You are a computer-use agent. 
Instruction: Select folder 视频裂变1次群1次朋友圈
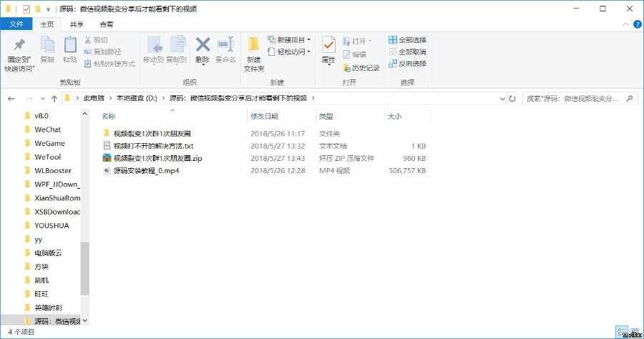point(152,134)
